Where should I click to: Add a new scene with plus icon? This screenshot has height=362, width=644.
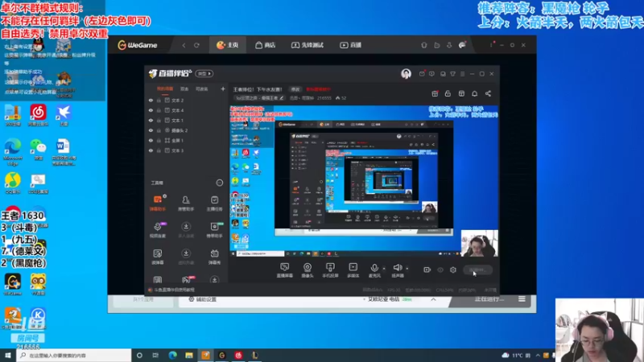[223, 88]
